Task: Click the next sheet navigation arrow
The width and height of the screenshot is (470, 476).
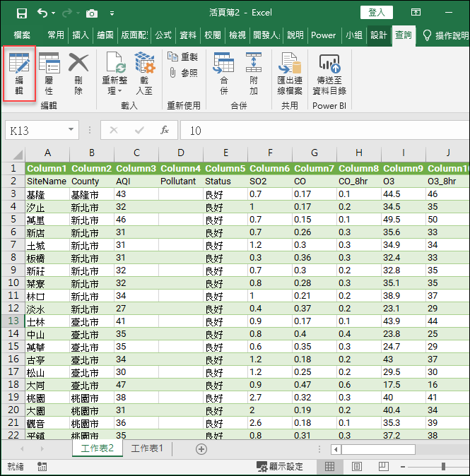Action: tap(42, 448)
